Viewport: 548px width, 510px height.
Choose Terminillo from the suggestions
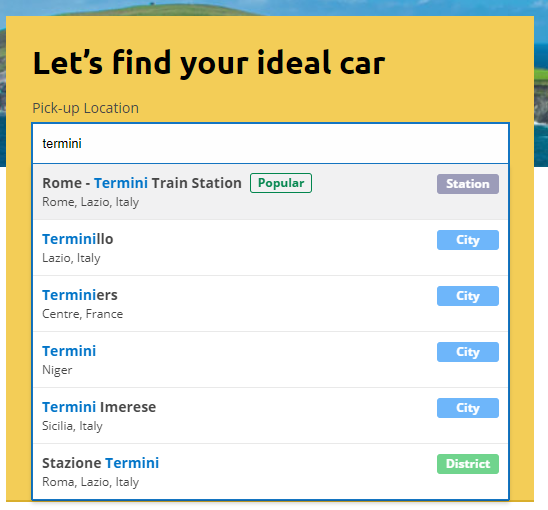(271, 248)
